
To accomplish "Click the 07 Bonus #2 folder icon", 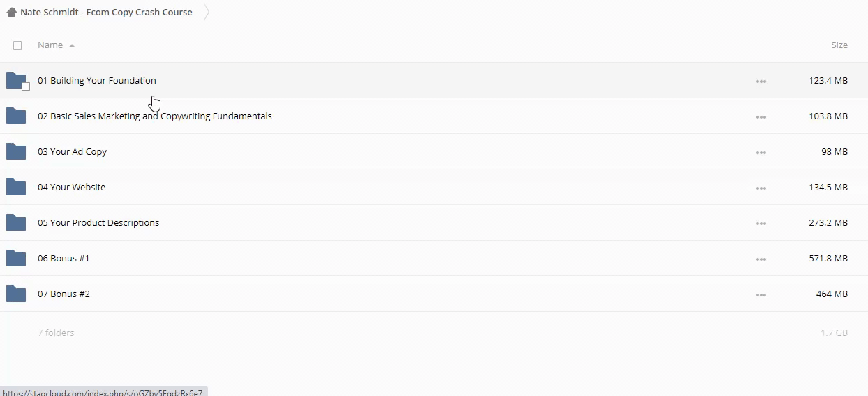I will (15, 294).
